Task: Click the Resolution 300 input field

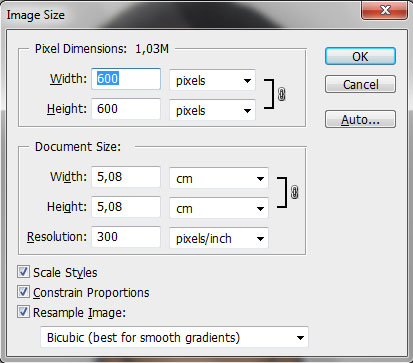Action: point(126,237)
